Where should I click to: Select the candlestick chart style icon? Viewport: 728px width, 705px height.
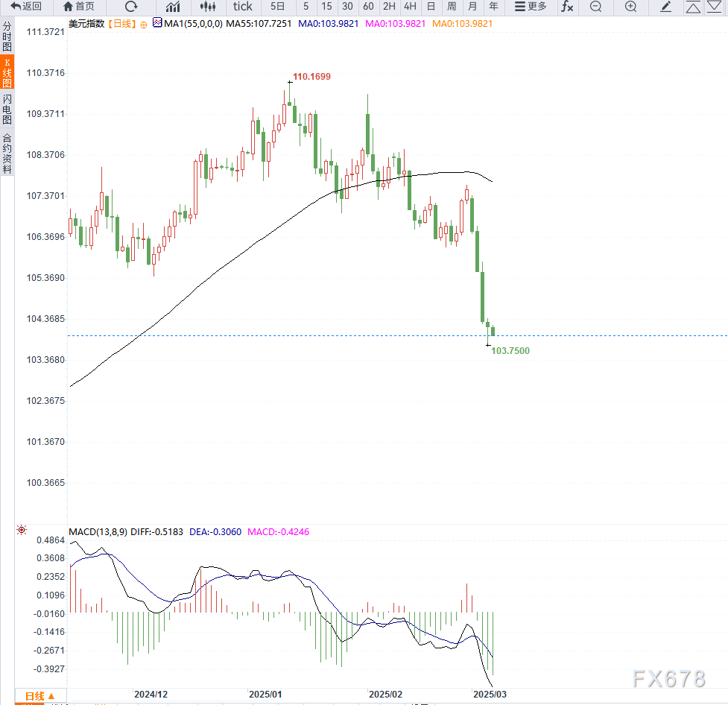click(x=209, y=7)
